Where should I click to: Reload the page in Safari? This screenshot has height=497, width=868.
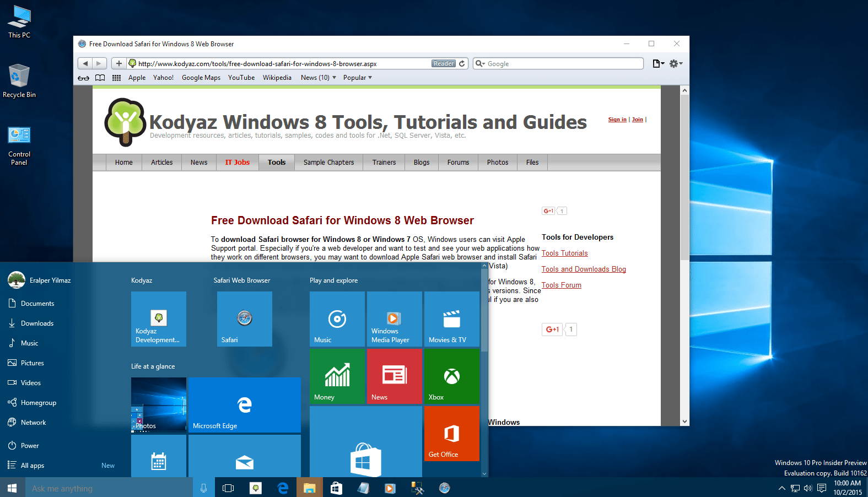click(x=462, y=63)
